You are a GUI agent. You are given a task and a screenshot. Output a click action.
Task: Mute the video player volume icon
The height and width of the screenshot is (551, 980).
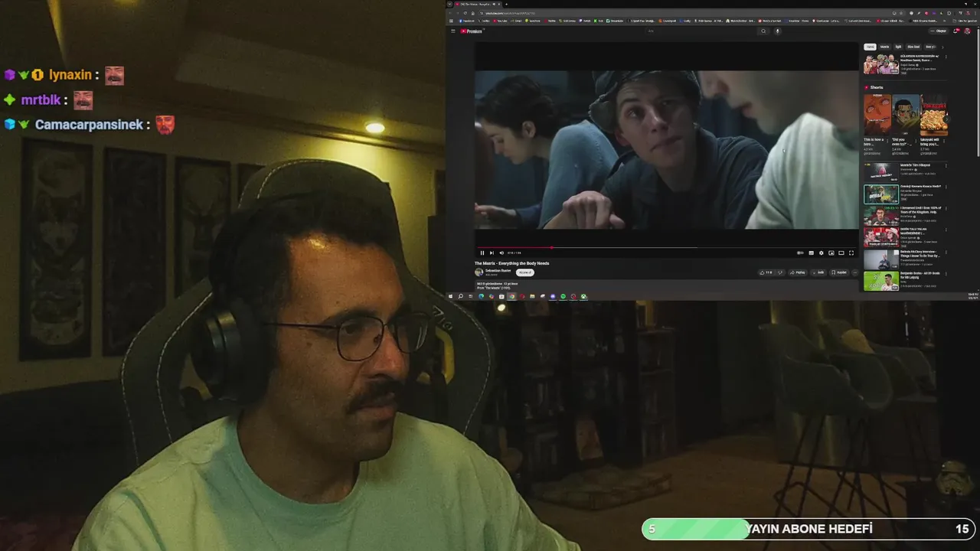point(501,253)
